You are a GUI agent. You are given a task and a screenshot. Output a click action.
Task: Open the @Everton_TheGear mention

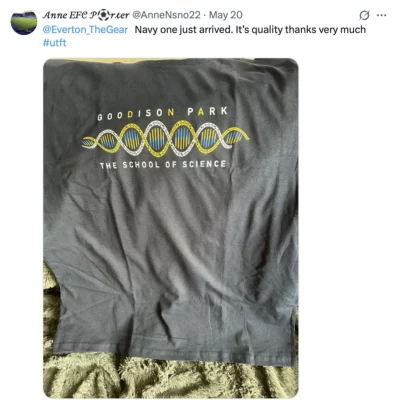pos(85,30)
